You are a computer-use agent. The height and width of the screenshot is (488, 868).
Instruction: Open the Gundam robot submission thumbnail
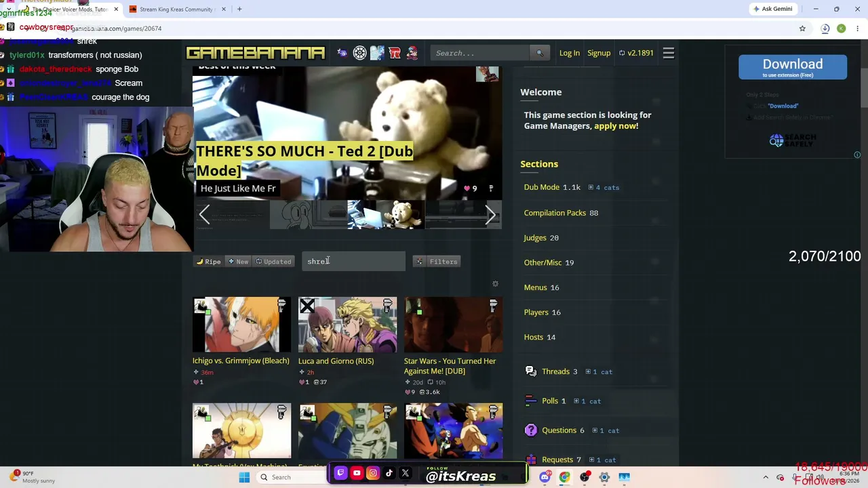click(x=348, y=431)
